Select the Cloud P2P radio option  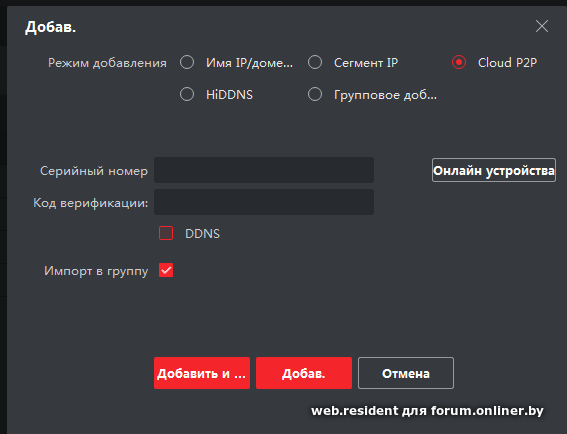pos(459,62)
